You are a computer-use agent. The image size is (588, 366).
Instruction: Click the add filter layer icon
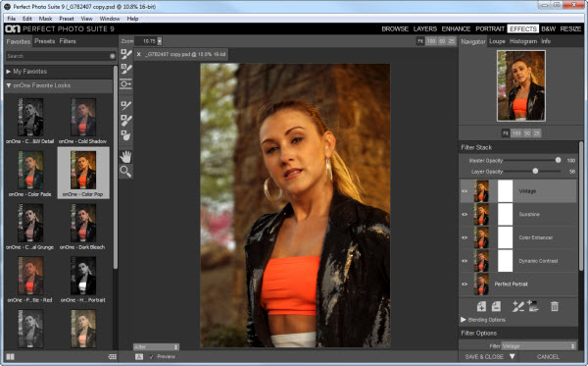tap(481, 307)
